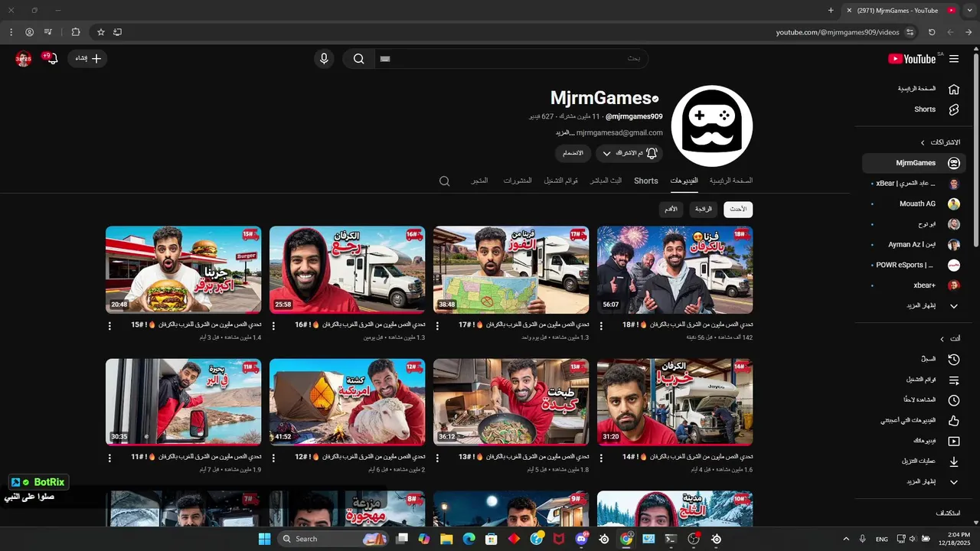Viewport: 980px width, 551px height.
Task: Open the YouTube guide hamburger menu
Action: tap(953, 59)
